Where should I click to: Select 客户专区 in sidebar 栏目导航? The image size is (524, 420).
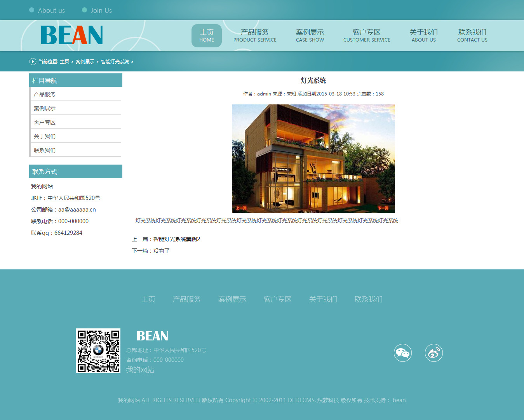pyautogui.click(x=45, y=122)
